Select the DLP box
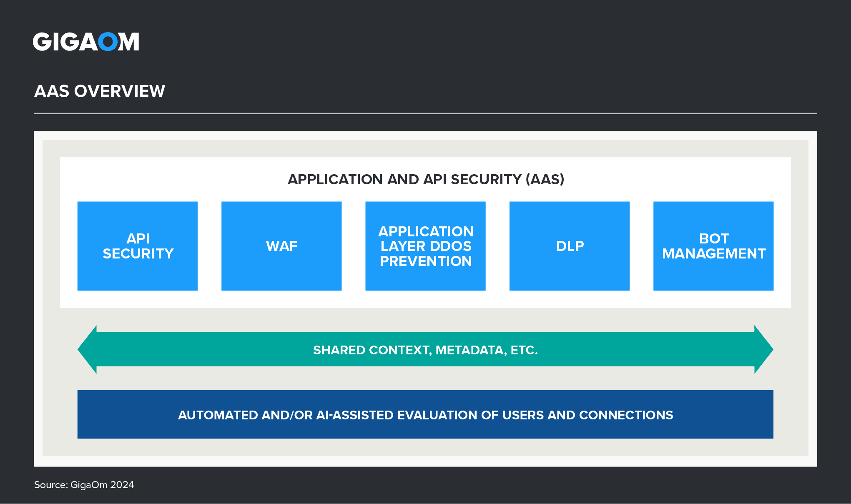851x504 pixels. pyautogui.click(x=570, y=246)
